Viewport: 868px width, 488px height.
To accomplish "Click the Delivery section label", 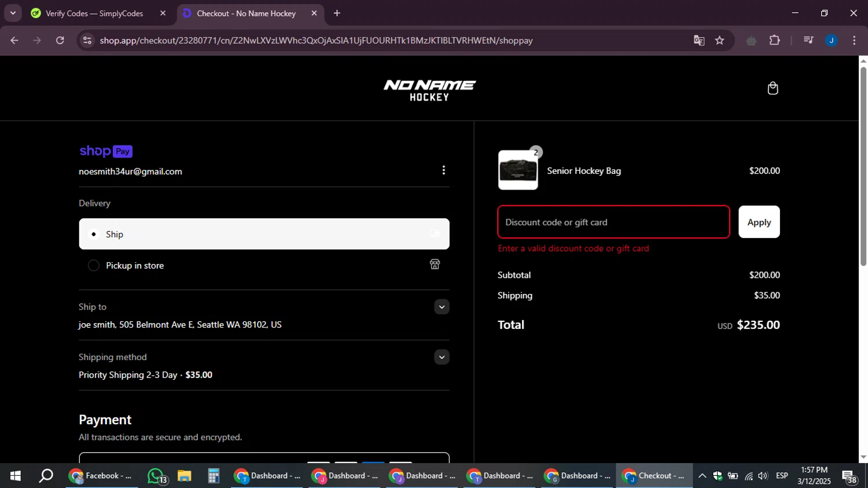I will click(x=94, y=203).
